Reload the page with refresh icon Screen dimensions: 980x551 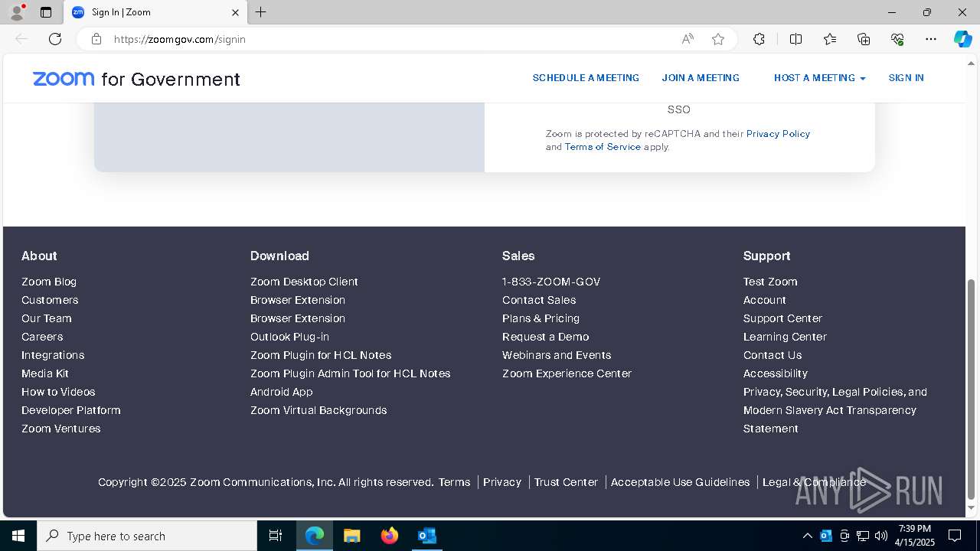pyautogui.click(x=55, y=39)
